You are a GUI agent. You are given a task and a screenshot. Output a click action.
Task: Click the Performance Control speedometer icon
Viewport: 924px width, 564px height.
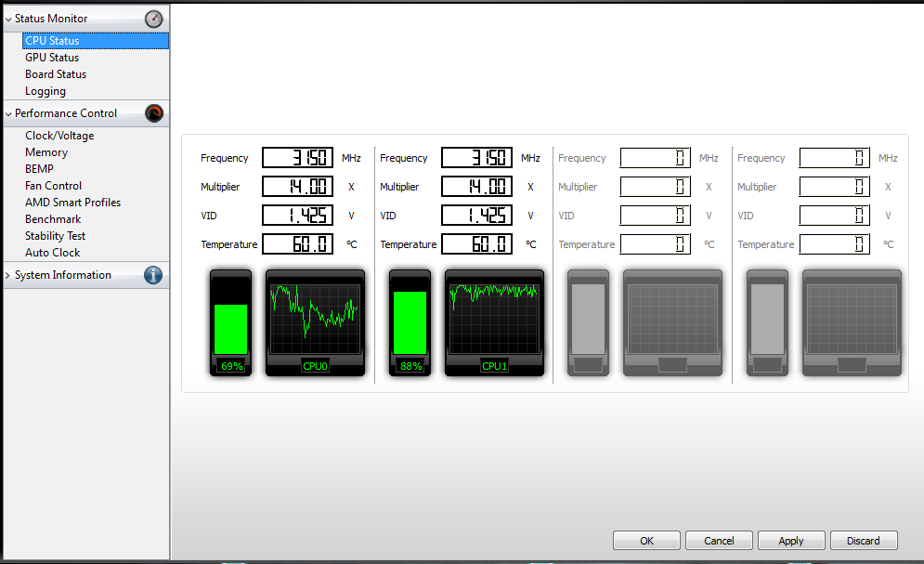[x=154, y=113]
